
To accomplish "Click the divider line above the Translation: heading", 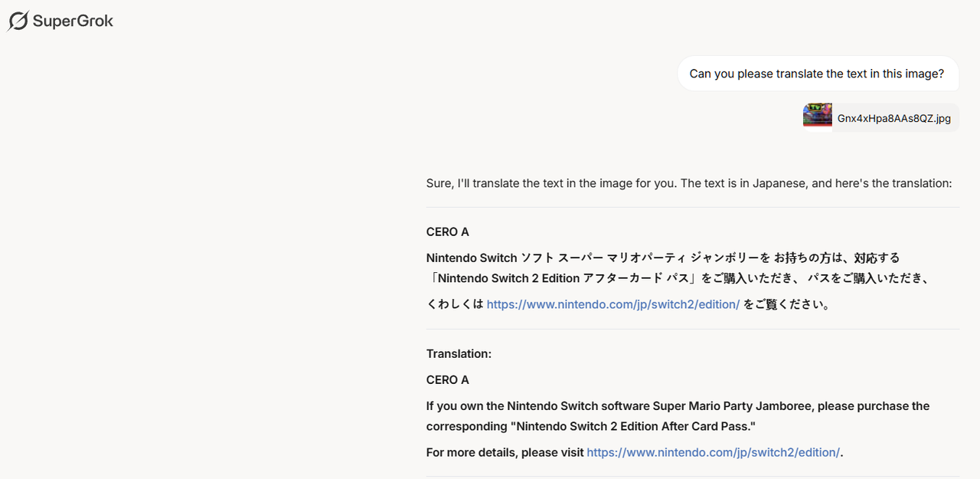I will click(x=693, y=330).
